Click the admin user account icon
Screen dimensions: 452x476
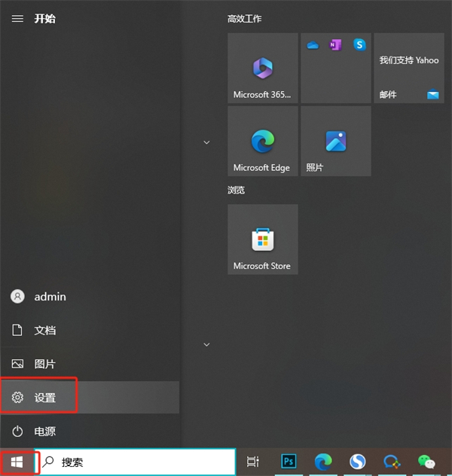coord(17,296)
